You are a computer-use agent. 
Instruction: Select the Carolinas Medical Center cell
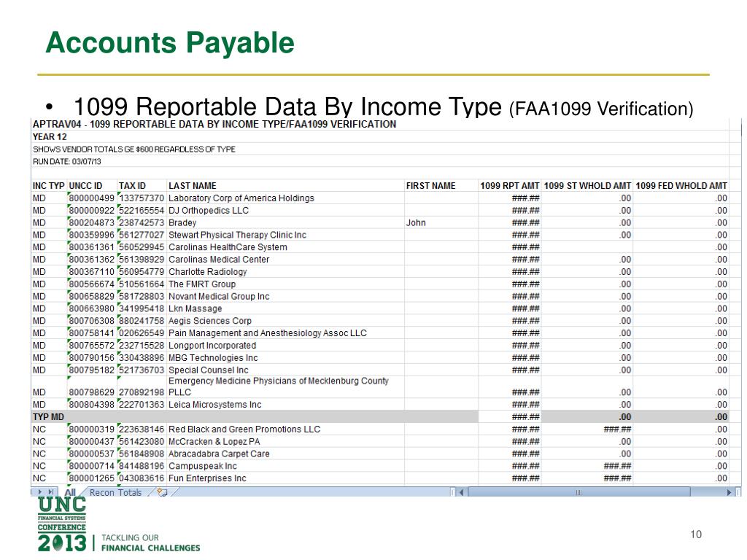pos(285,260)
